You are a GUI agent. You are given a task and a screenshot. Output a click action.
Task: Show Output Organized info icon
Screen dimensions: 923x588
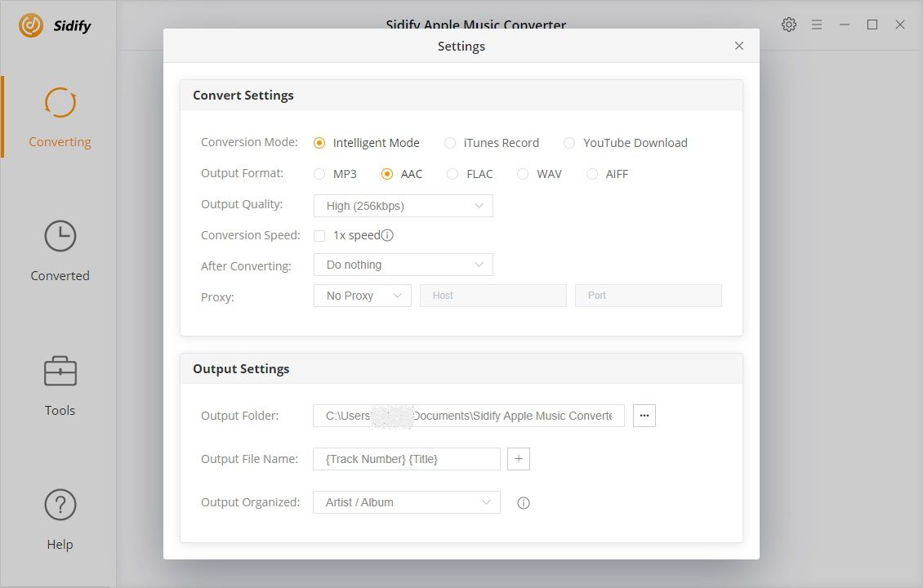[x=524, y=502]
